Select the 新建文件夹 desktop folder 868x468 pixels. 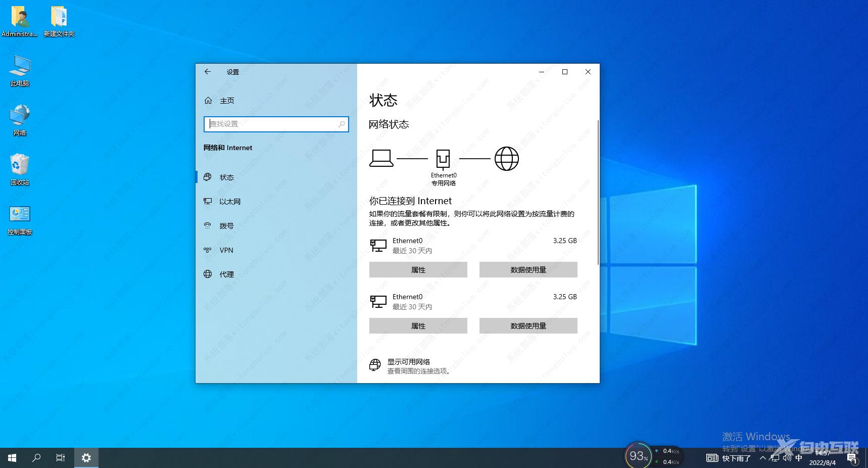click(x=59, y=22)
